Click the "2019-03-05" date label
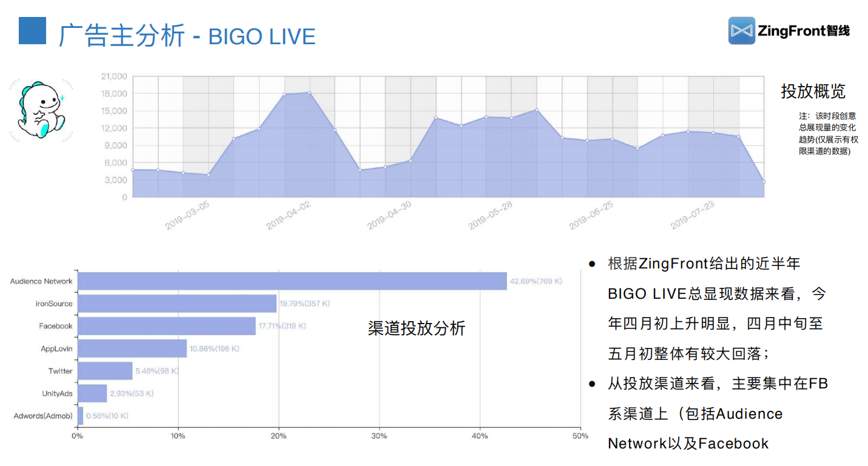Screen dimensions: 868x466 point(187,216)
